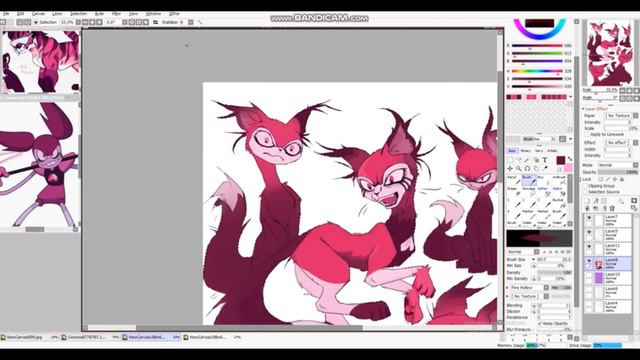Switch to NewCanvas099.jpg document tab

click(29, 337)
